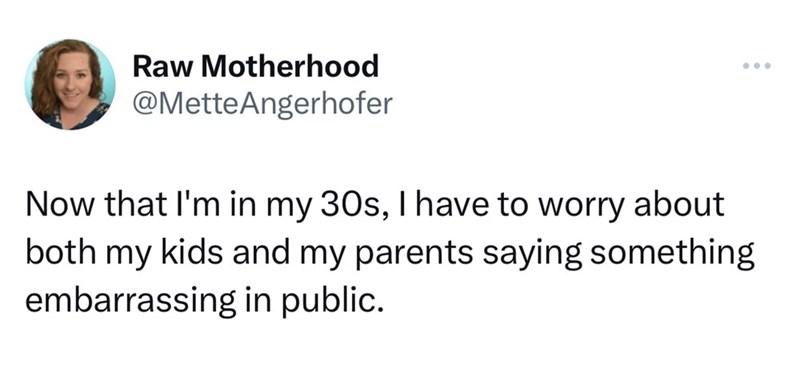Click the word "kids" in the tweet
This screenshot has width=800, height=365.
click(187, 252)
